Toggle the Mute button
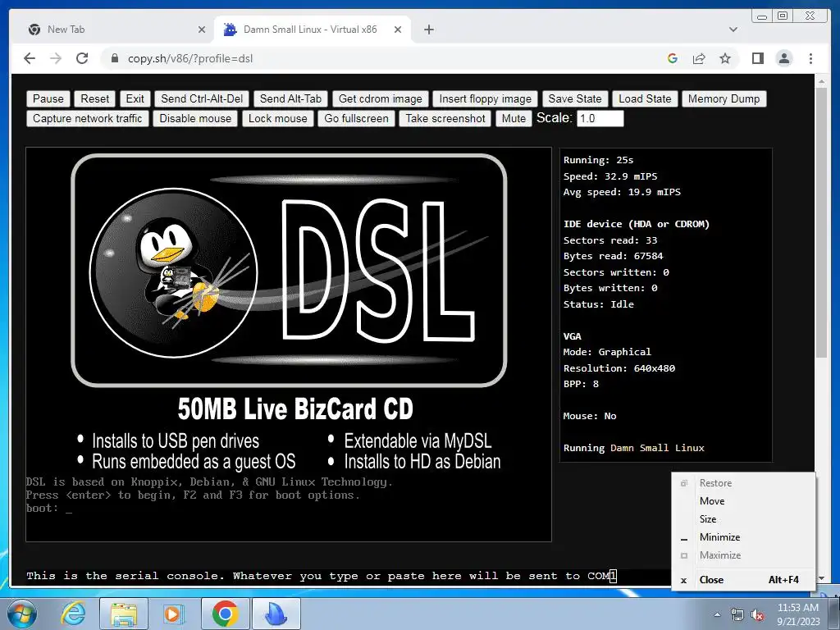 (x=514, y=118)
